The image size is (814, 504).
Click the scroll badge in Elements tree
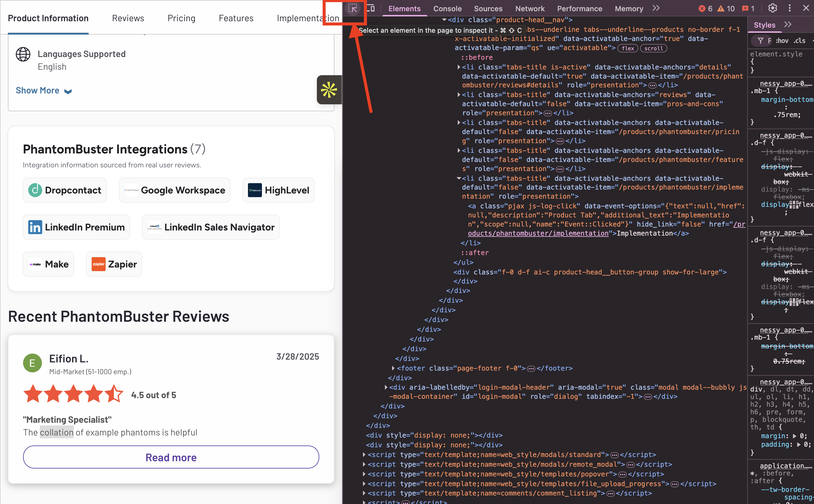point(653,48)
